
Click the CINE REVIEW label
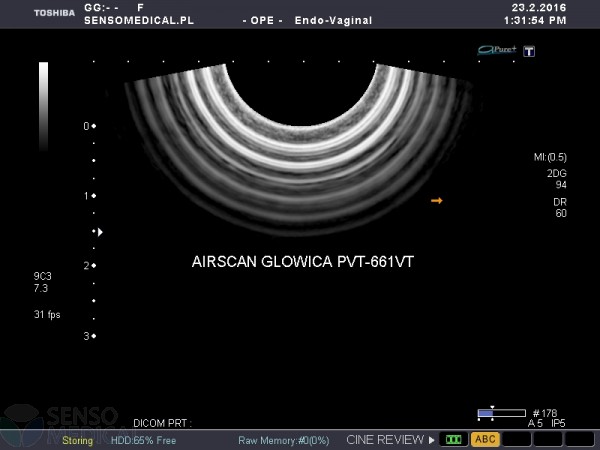pyautogui.click(x=384, y=439)
